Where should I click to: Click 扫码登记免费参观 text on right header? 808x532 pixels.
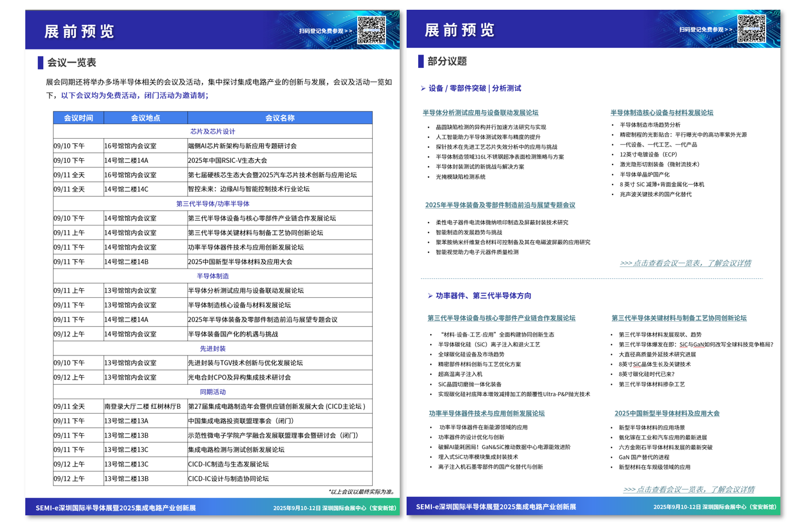[706, 29]
